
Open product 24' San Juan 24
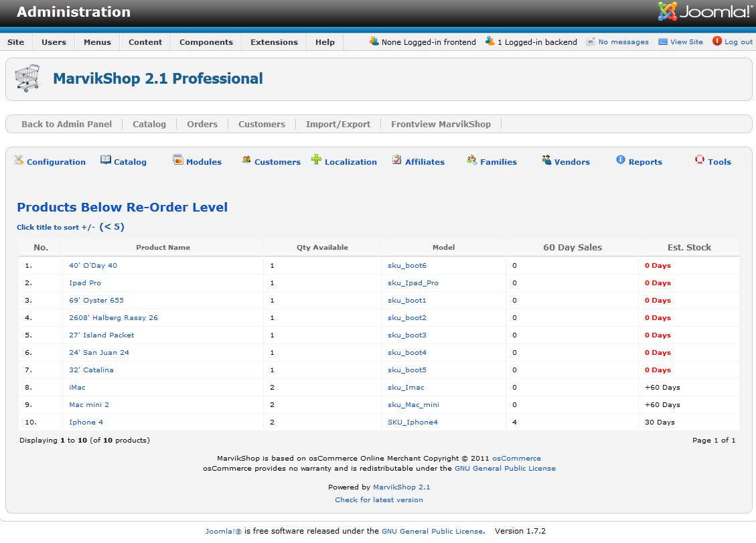[x=99, y=352]
